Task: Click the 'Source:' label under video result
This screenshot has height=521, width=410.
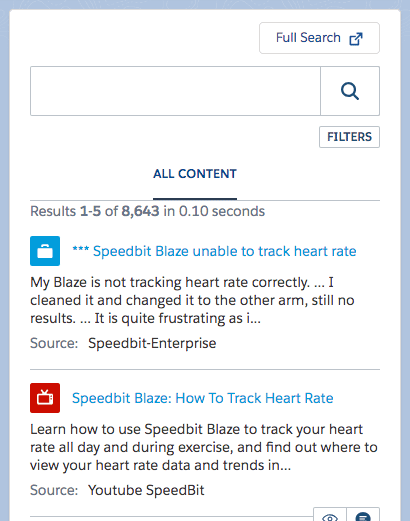Action: (54, 490)
